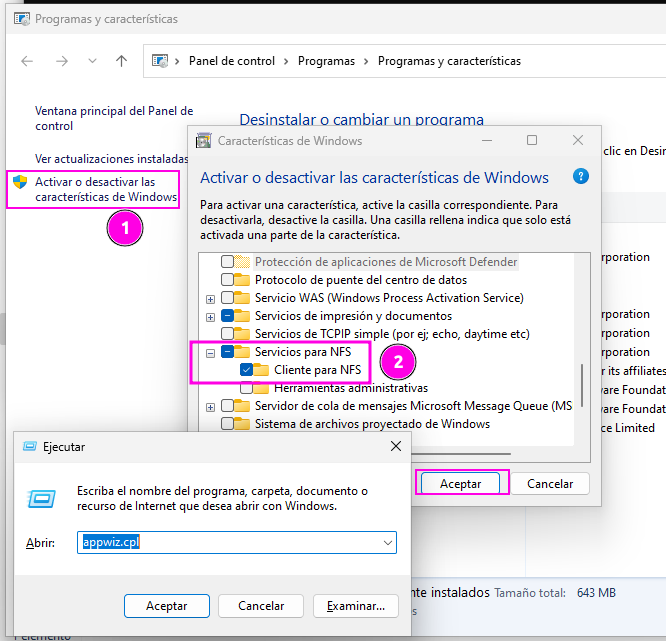The height and width of the screenshot is (641, 666).
Task: Click Panel de control breadcrumb item
Action: pos(231,61)
